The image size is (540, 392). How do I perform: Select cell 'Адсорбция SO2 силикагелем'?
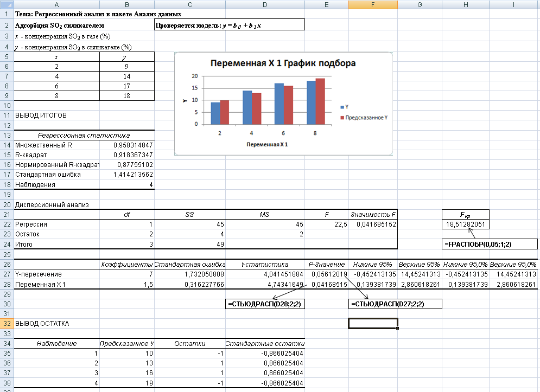coord(60,25)
